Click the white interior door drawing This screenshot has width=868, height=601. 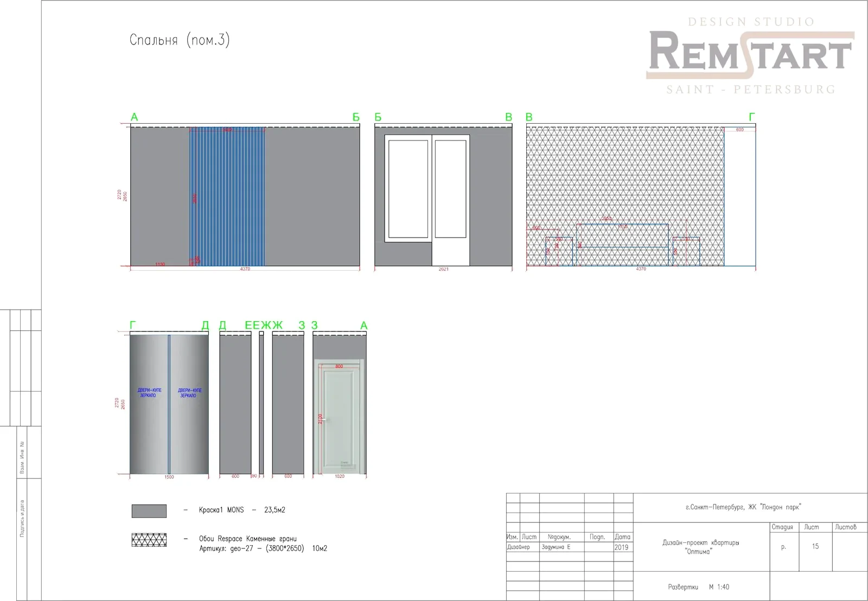coord(339,418)
